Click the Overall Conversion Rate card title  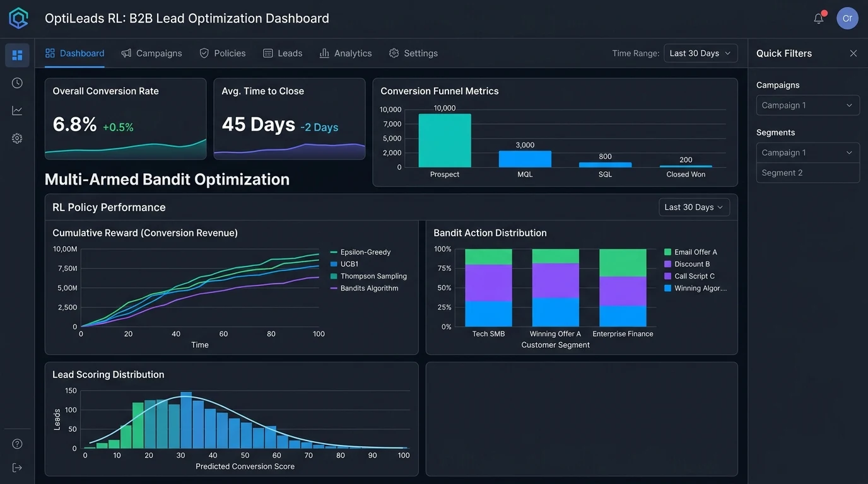105,91
